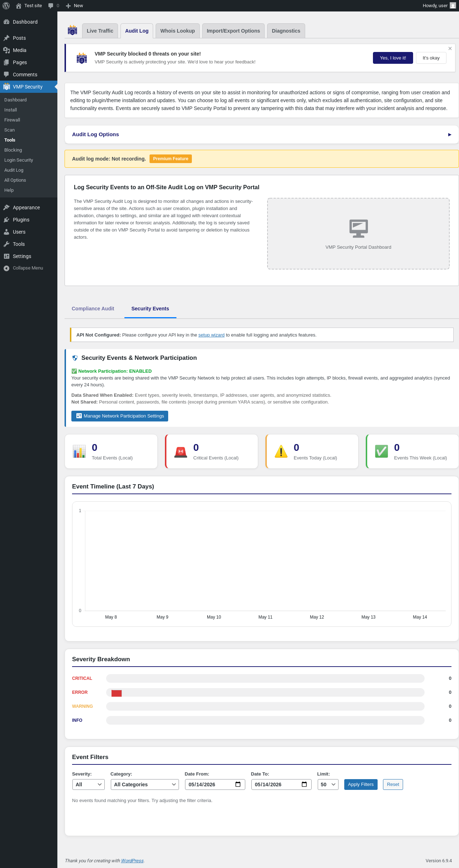Select the Security Events tab
The image size is (459, 868).
(150, 309)
